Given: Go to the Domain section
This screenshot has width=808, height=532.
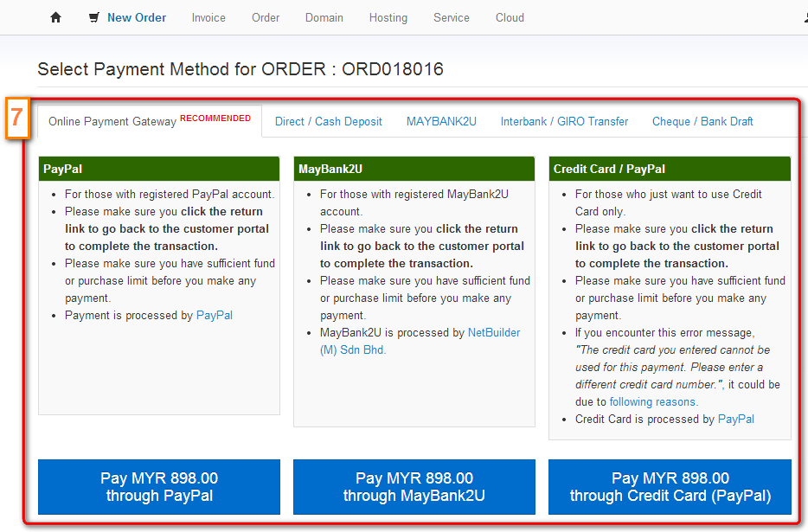Looking at the screenshot, I should (324, 17).
